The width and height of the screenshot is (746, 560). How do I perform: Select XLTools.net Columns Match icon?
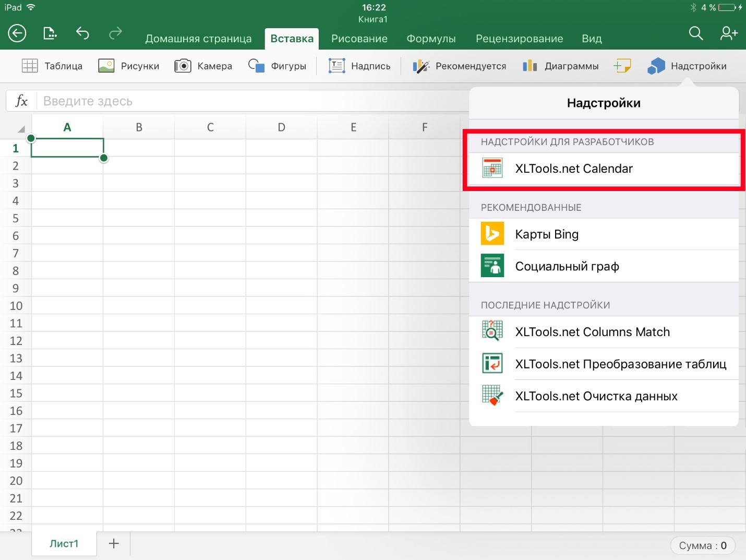click(x=492, y=331)
